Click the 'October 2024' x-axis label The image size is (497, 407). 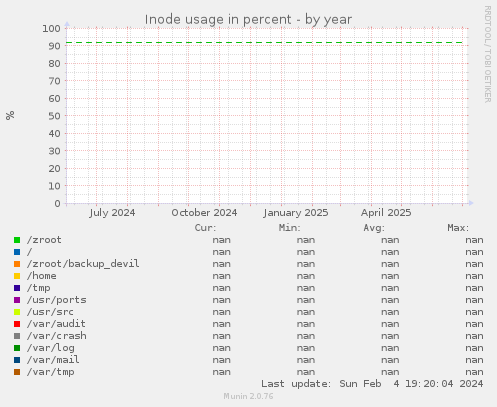[x=204, y=213]
